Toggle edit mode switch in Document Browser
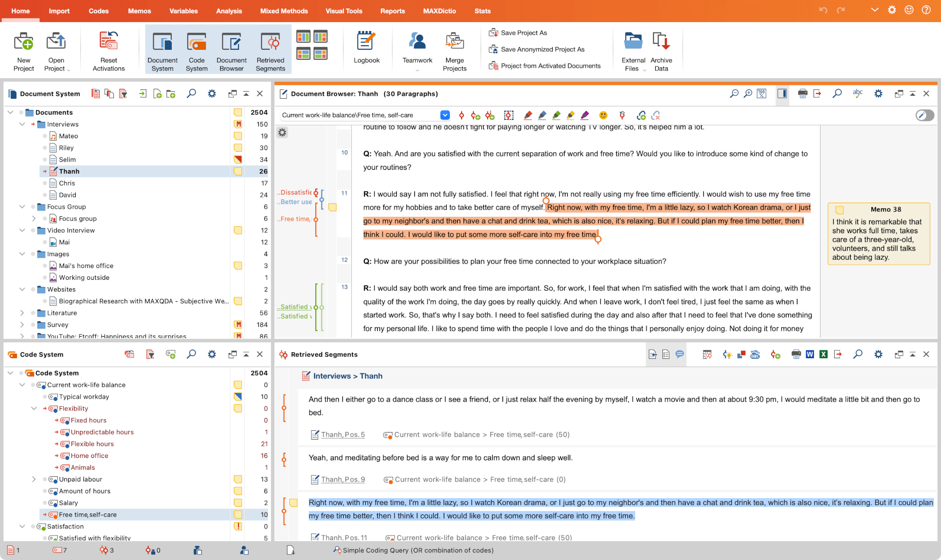941x560 pixels. 925,115
